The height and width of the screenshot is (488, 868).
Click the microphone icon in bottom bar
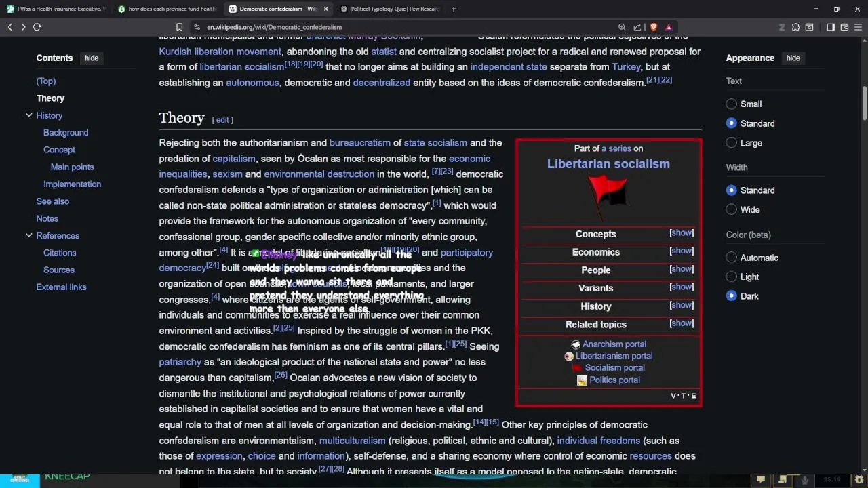pyautogui.click(x=805, y=480)
